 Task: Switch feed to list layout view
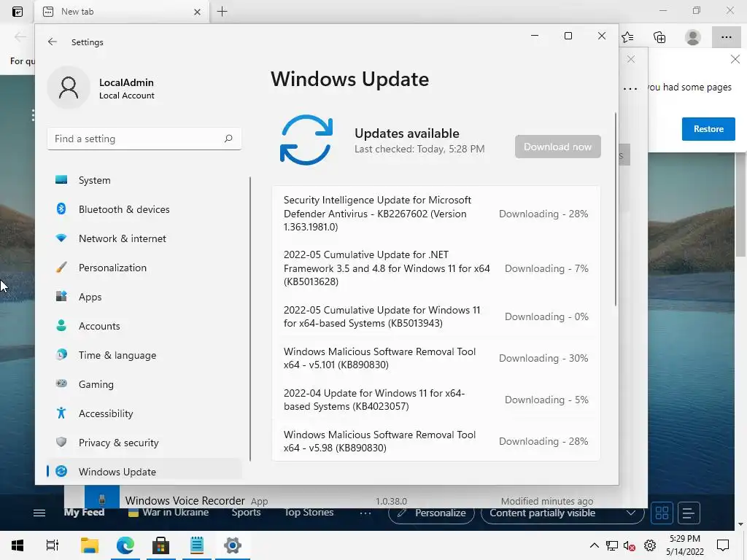click(689, 513)
